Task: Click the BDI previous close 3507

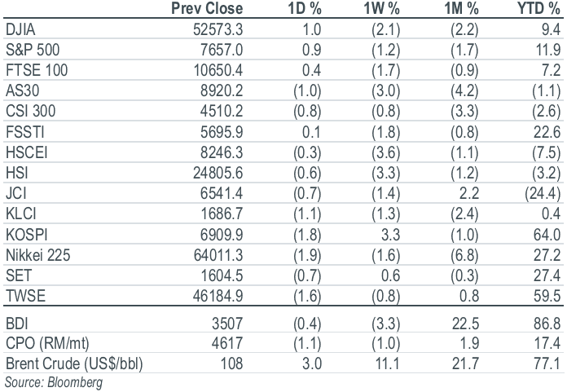Action: 227,324
